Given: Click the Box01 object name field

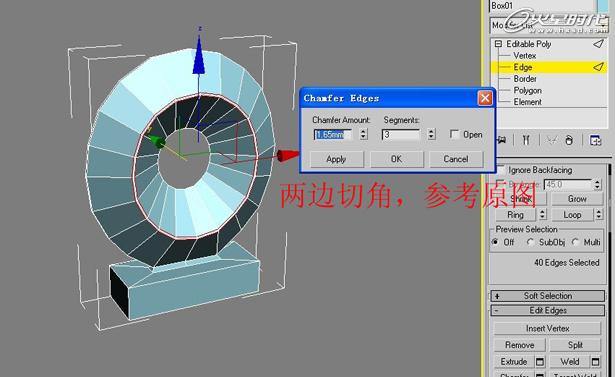Looking at the screenshot, I should (542, 6).
